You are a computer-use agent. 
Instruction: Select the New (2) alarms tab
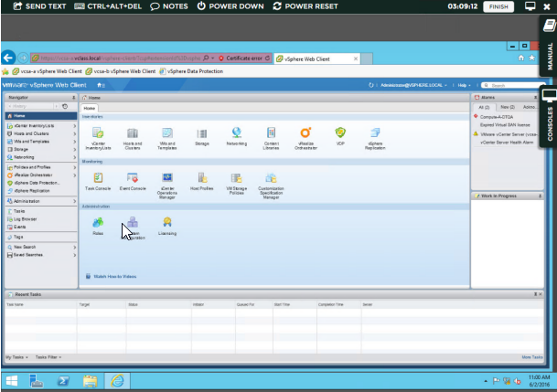pyautogui.click(x=508, y=107)
